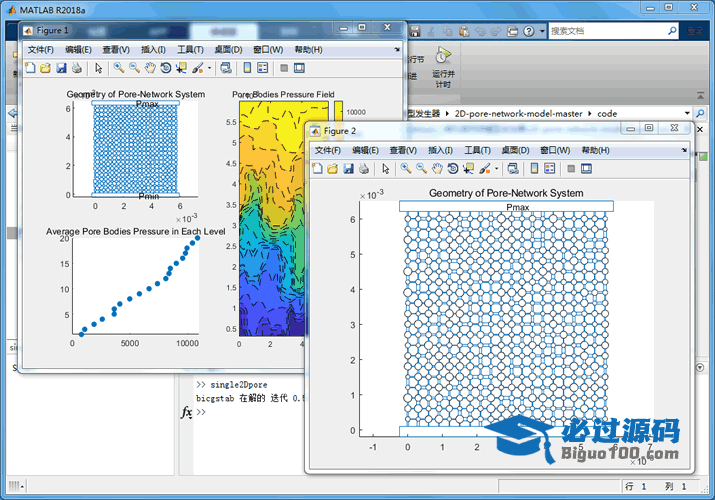715x500 pixels.
Task: Click search magnifier in MATLAB documentation box
Action: click(672, 31)
